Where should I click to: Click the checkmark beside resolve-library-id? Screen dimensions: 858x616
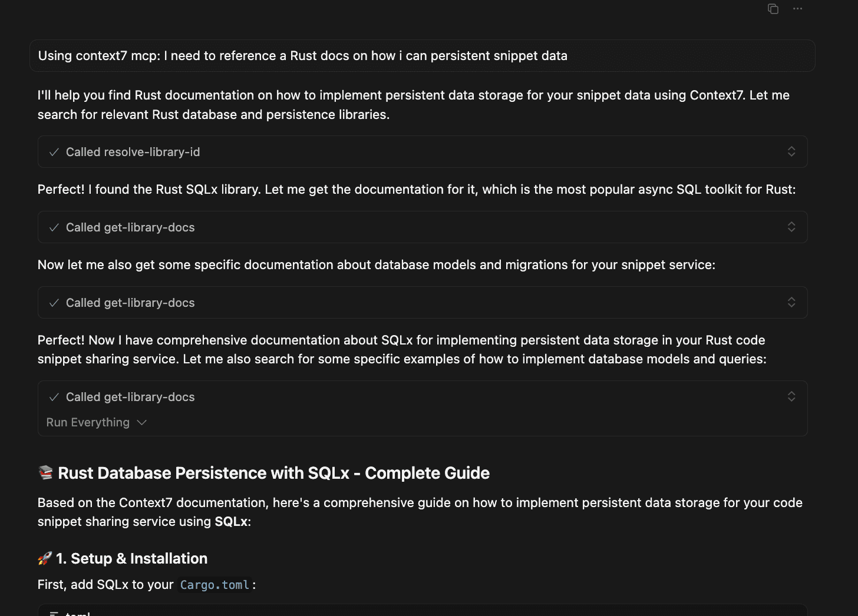point(54,151)
